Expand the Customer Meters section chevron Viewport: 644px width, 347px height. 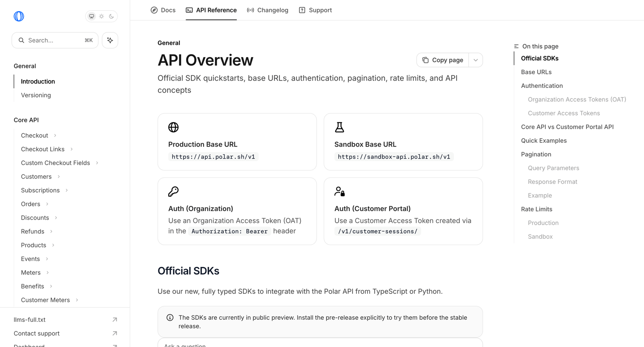pos(77,300)
